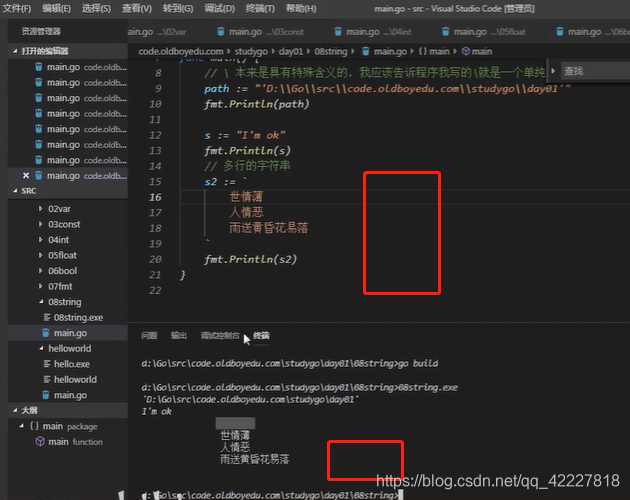The width and height of the screenshot is (630, 500).
Task: Click file icon of hello.exe
Action: coord(47,364)
